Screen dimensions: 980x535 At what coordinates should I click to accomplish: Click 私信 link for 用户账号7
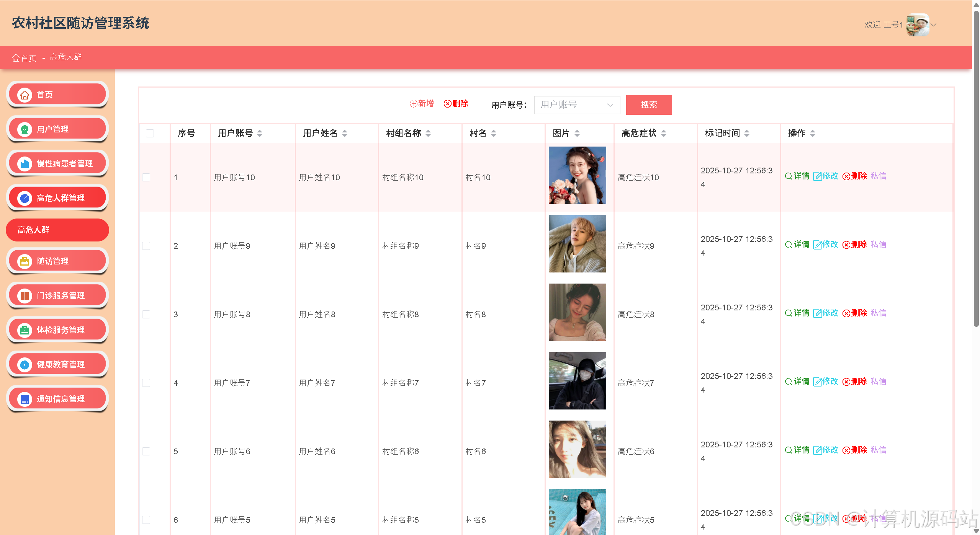[878, 382]
